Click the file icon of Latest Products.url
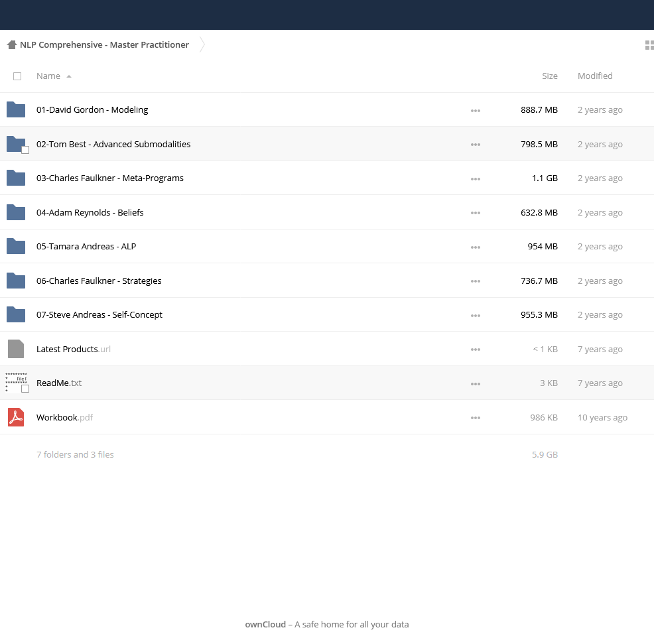The width and height of the screenshot is (654, 644). (x=16, y=349)
